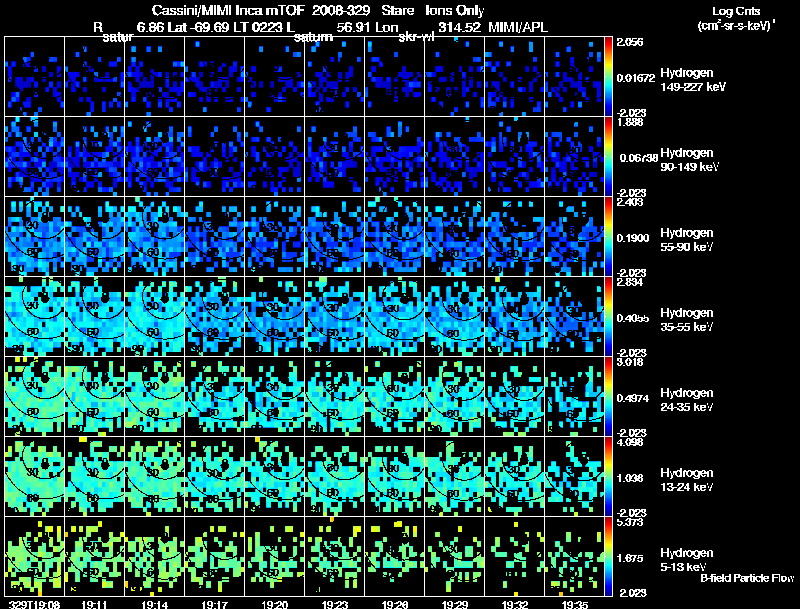Click the Hydrogen 13-24 keV color bar

tap(608, 477)
